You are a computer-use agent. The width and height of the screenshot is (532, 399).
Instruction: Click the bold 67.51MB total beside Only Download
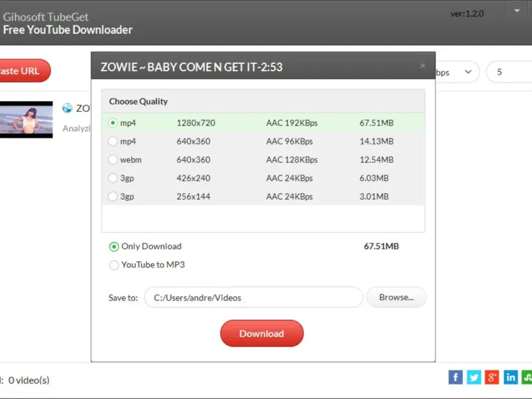(x=381, y=246)
